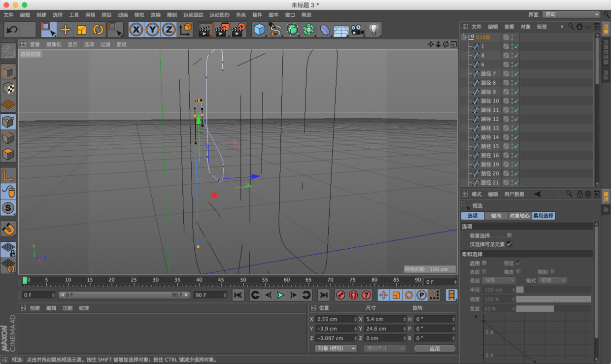Click the floor environment icon
This screenshot has width=611, height=364.
[x=341, y=30]
